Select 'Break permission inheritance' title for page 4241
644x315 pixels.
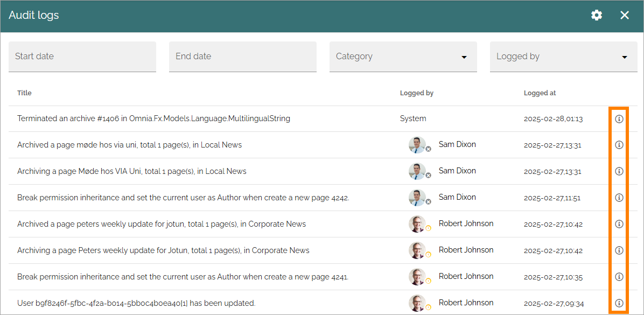tap(183, 277)
